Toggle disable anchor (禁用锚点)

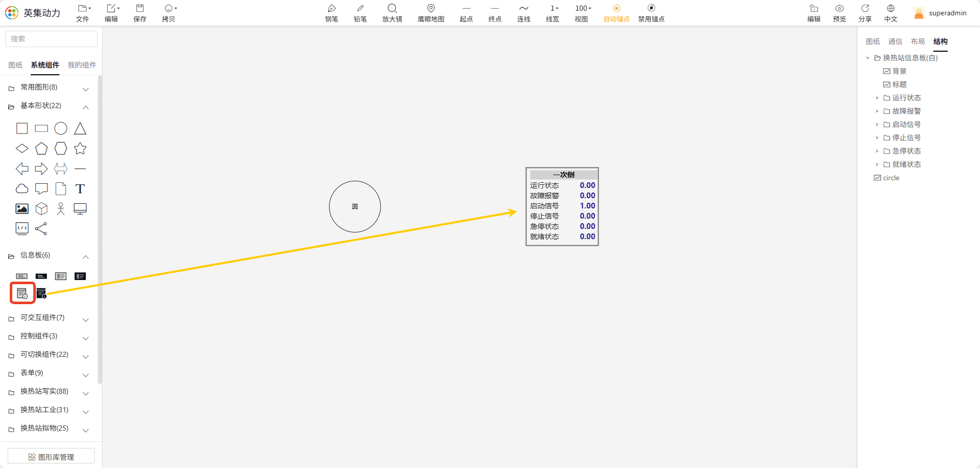click(651, 13)
